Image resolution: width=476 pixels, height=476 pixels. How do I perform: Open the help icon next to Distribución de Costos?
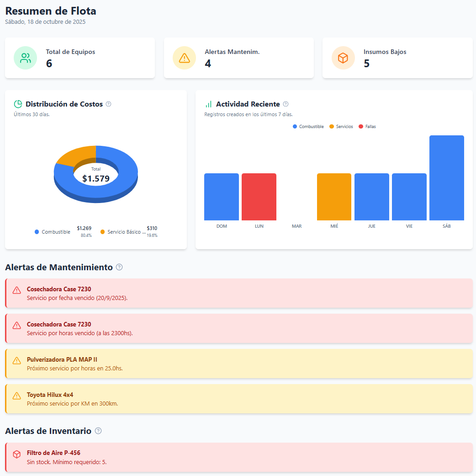click(x=108, y=104)
